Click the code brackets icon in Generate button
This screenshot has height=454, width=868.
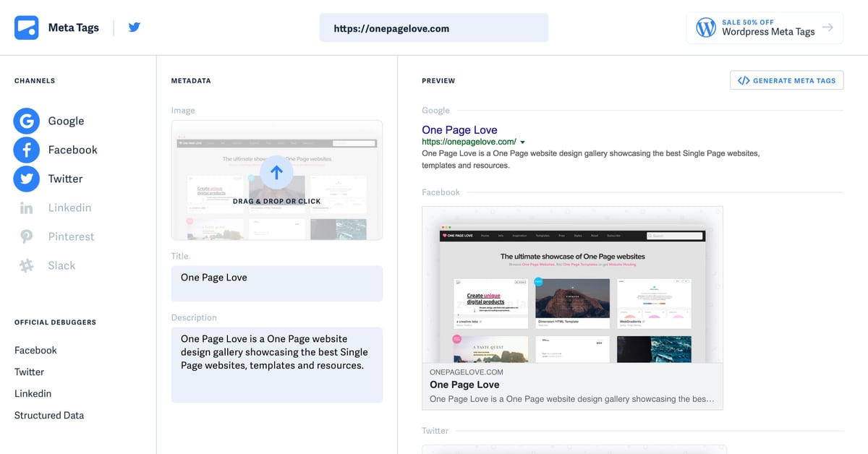tap(744, 80)
